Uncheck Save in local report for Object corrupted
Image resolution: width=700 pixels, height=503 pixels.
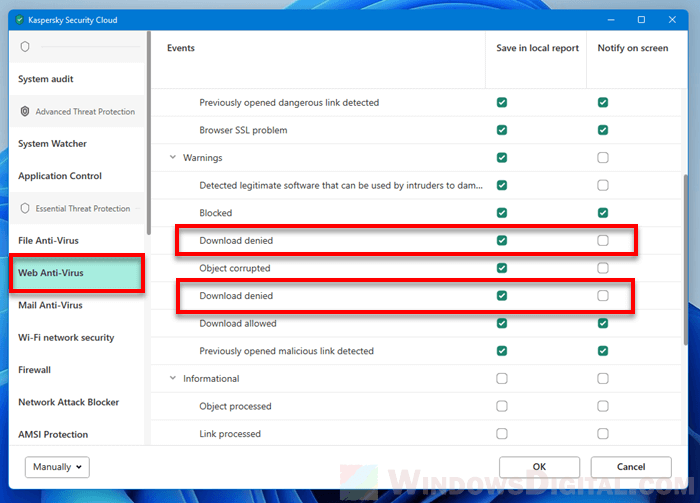(502, 268)
